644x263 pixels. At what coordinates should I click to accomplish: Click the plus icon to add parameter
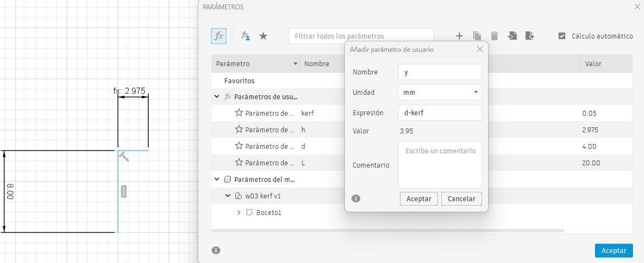[x=459, y=36]
